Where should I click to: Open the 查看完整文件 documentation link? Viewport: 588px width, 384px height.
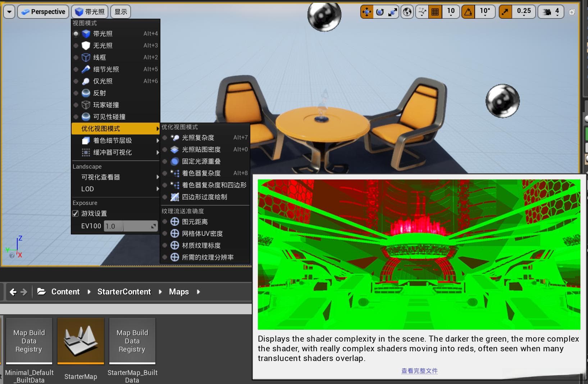point(419,371)
